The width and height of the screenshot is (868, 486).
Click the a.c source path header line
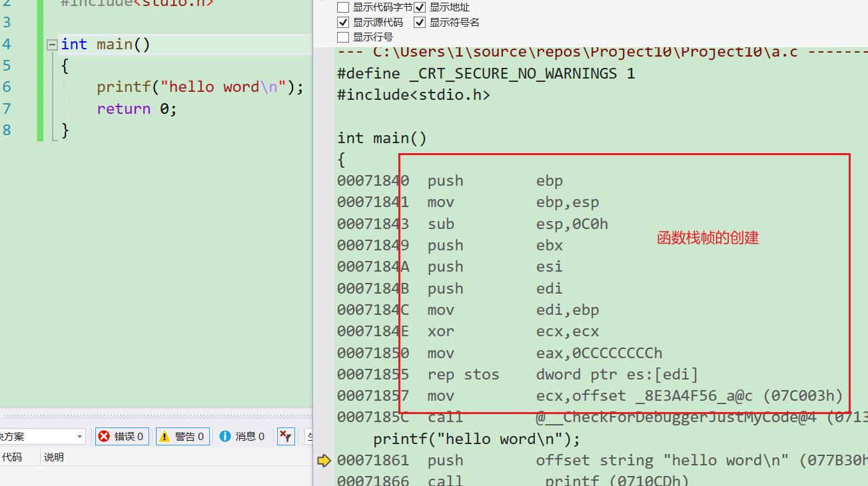602,52
